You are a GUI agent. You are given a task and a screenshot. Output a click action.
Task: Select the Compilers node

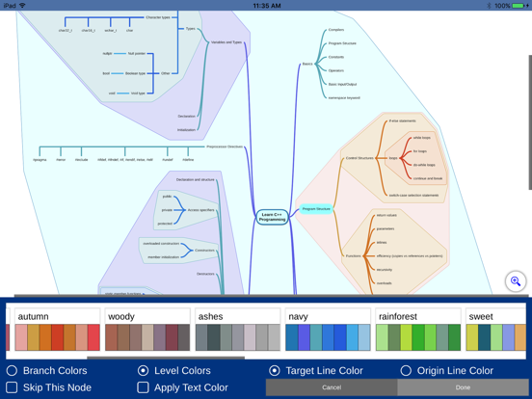pos(336,30)
